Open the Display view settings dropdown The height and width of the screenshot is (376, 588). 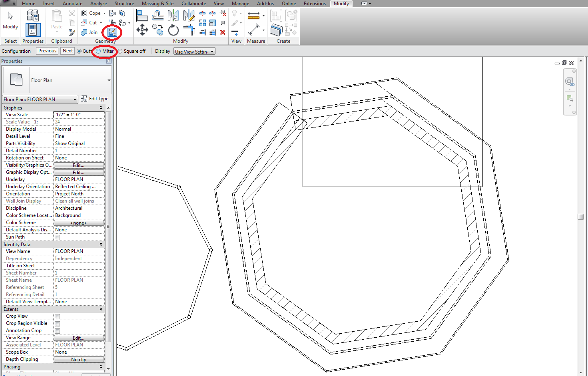tap(194, 51)
